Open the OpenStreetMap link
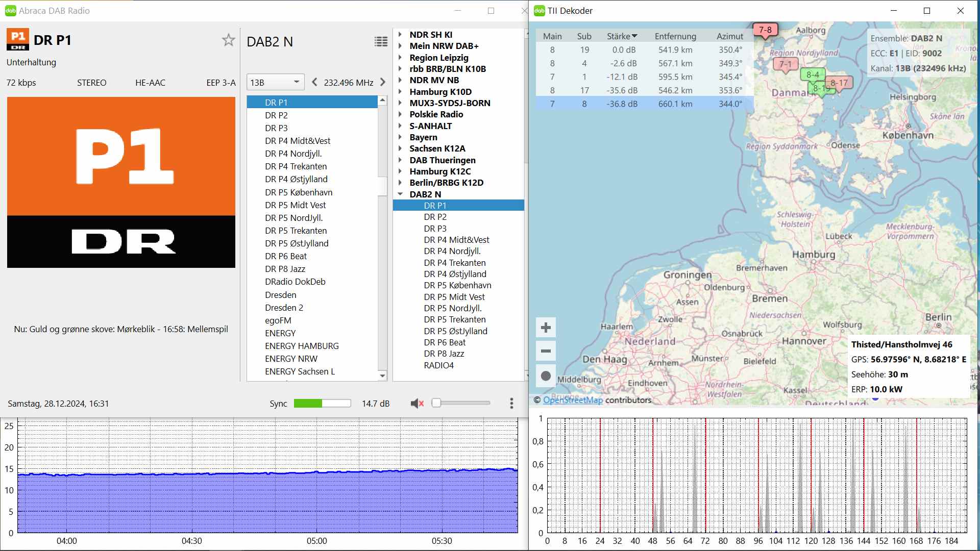The width and height of the screenshot is (980, 551). coord(573,400)
